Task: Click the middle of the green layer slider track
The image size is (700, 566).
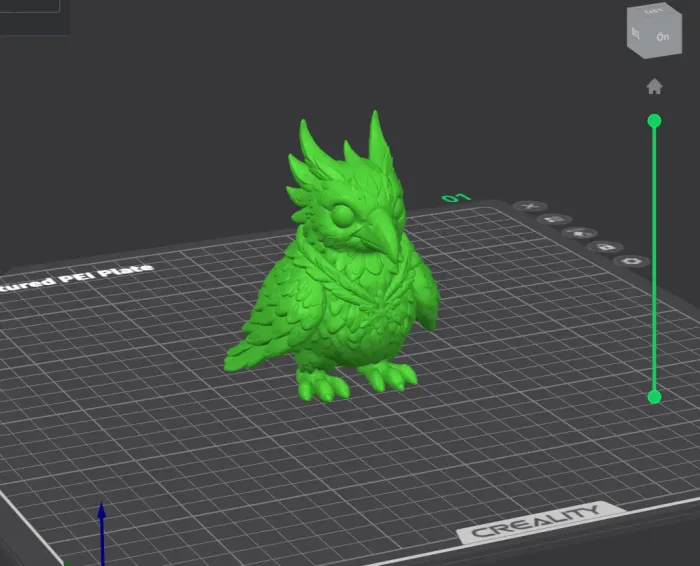Action: 654,259
